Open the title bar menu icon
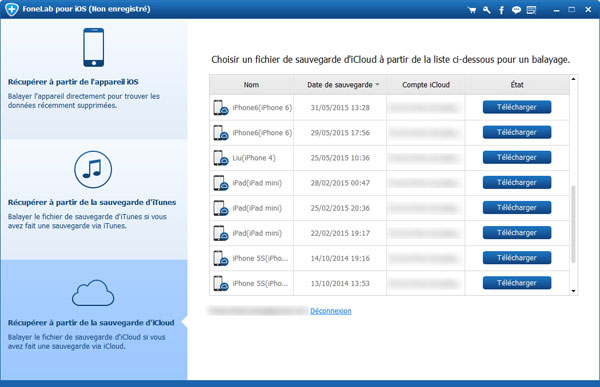 tap(531, 10)
